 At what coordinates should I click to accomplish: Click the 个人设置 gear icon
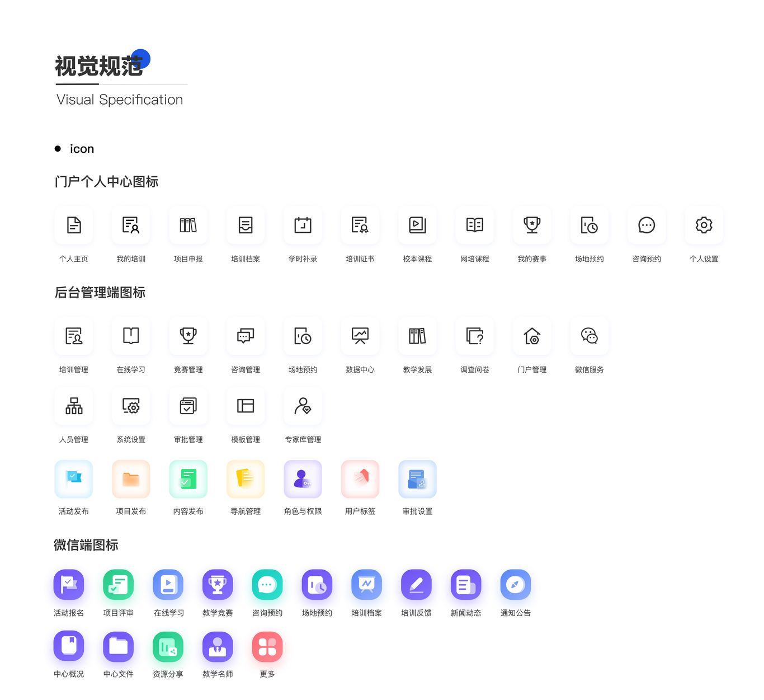coord(704,225)
